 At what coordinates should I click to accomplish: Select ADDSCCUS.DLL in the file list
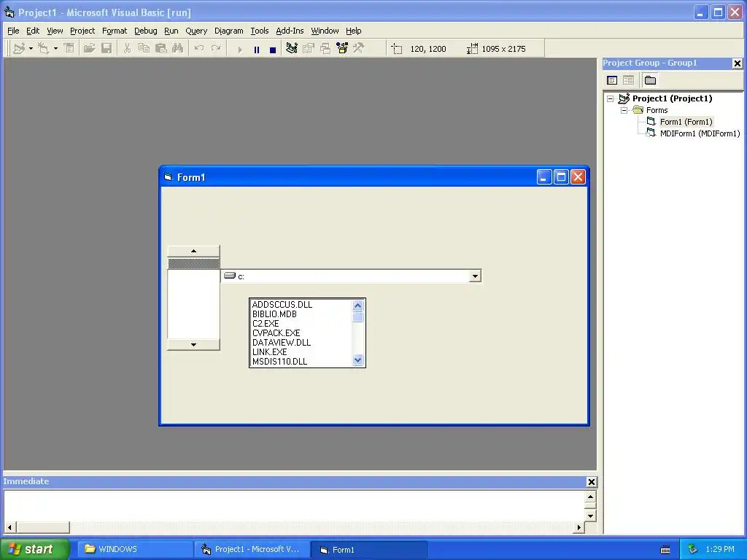click(282, 305)
